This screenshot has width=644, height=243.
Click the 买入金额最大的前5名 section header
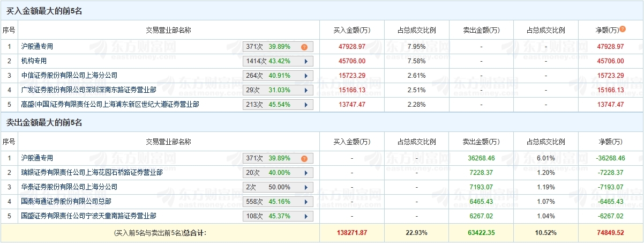[44, 11]
